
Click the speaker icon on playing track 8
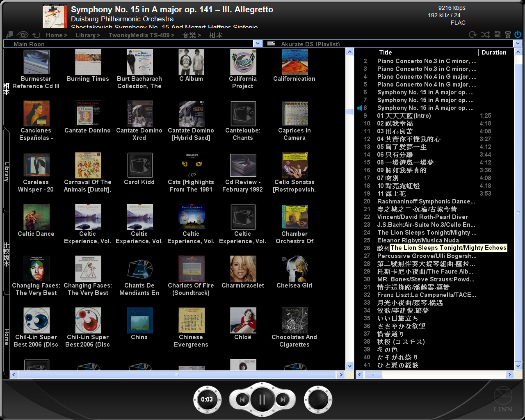coord(360,108)
